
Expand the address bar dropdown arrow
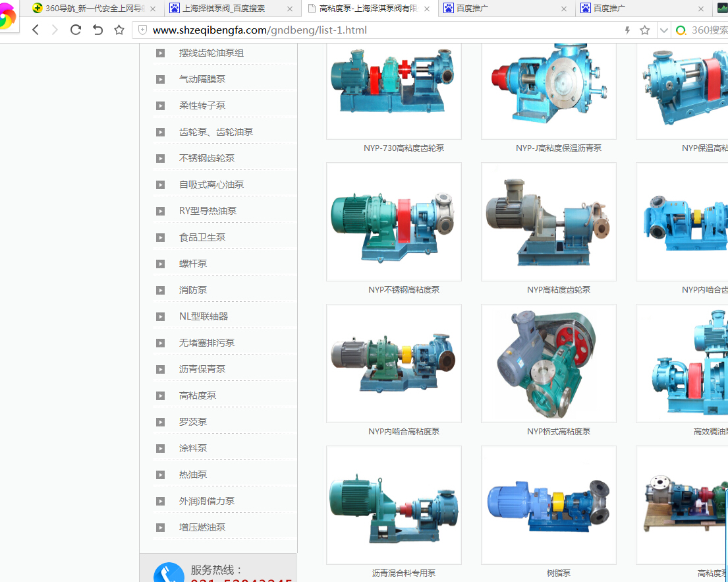point(663,30)
